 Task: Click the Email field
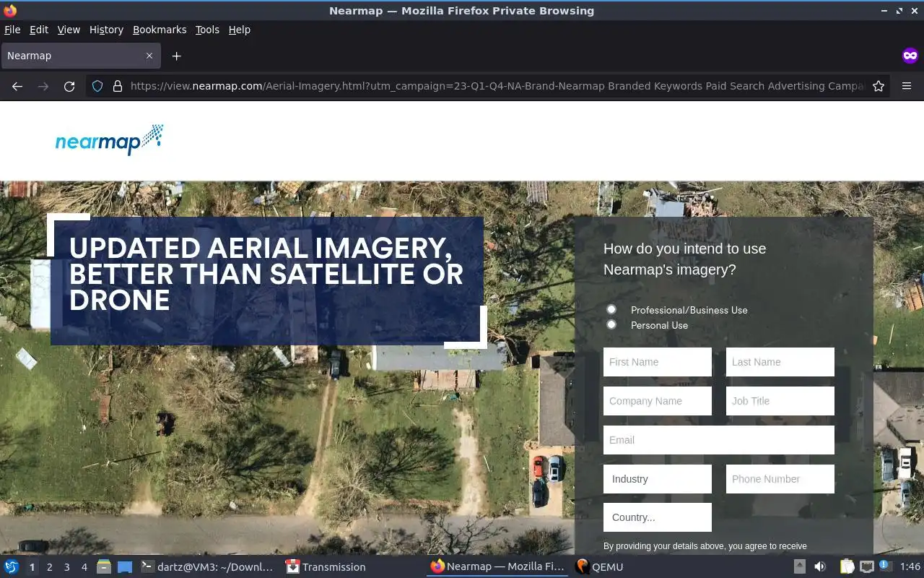pyautogui.click(x=719, y=440)
